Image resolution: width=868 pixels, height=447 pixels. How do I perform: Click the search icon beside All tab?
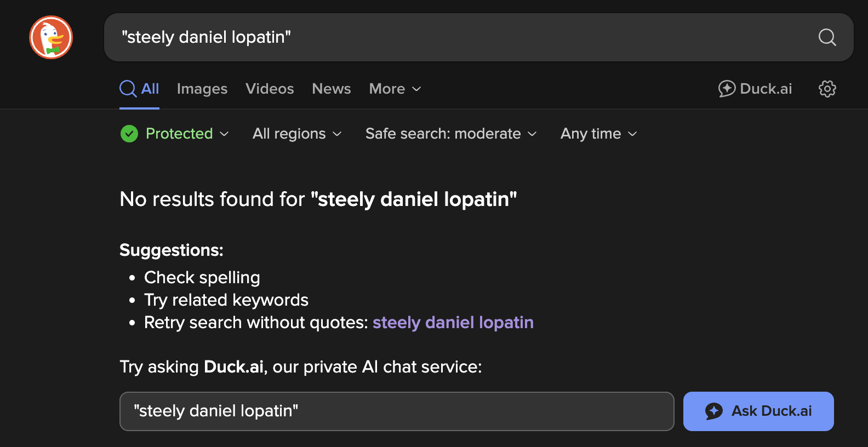pos(128,89)
